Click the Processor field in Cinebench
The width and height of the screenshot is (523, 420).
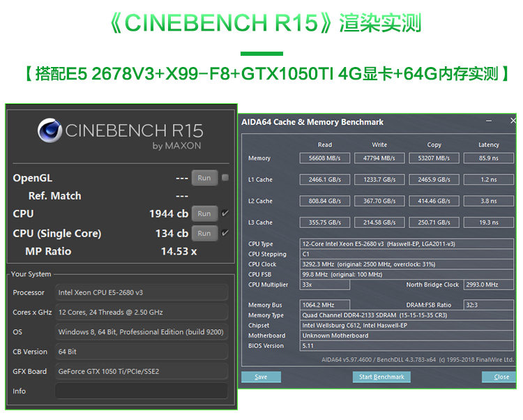click(142, 292)
